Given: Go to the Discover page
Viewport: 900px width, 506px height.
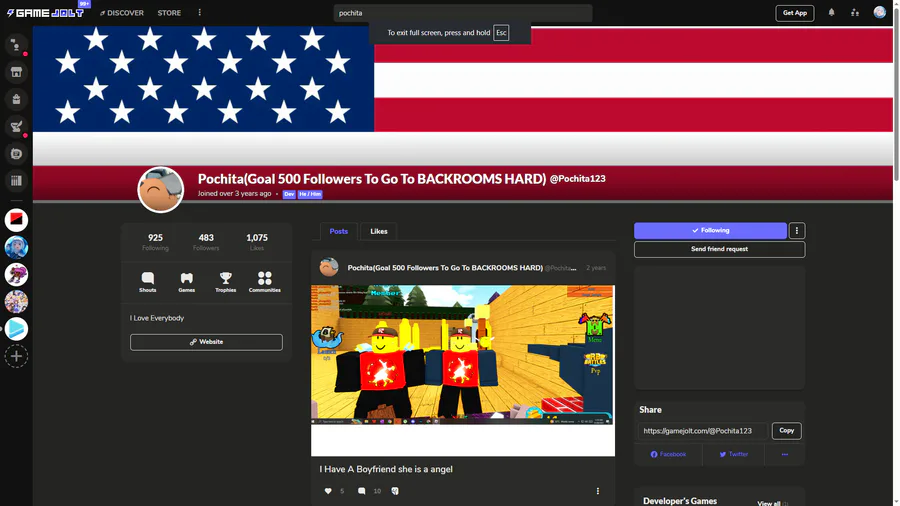Looking at the screenshot, I should pyautogui.click(x=122, y=13).
